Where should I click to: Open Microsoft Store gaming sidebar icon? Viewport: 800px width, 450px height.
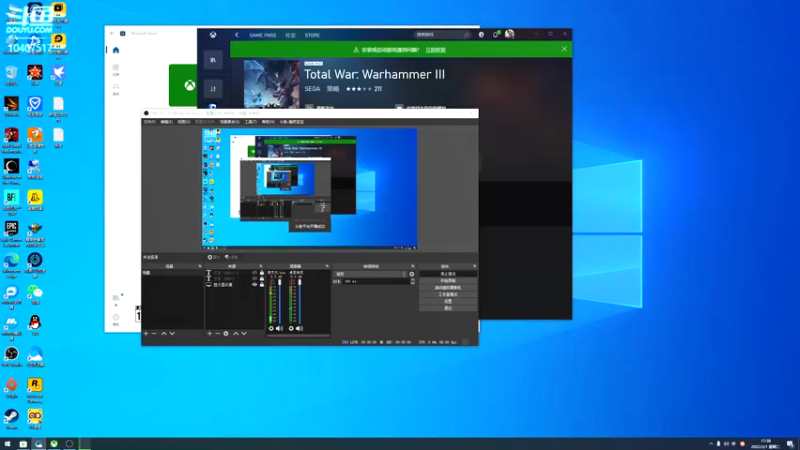116,89
